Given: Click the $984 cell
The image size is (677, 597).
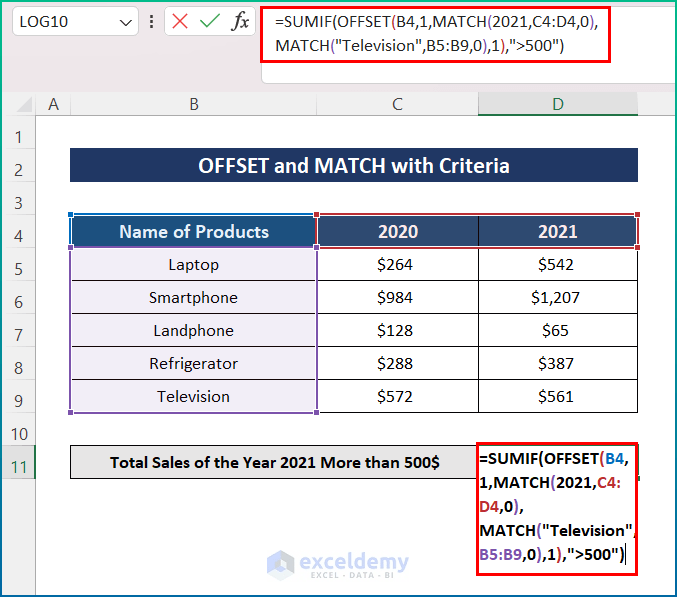Looking at the screenshot, I should coord(398,297).
